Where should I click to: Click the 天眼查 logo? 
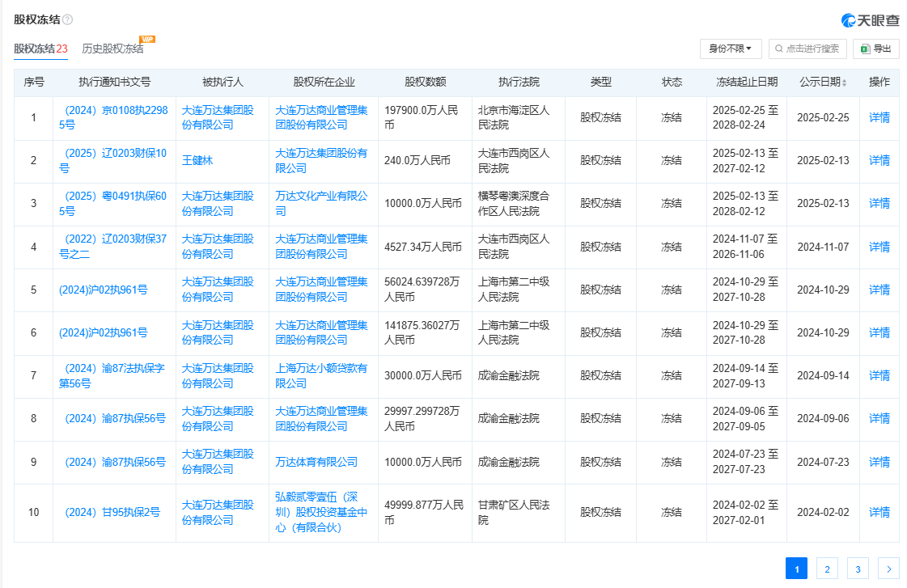tap(870, 20)
